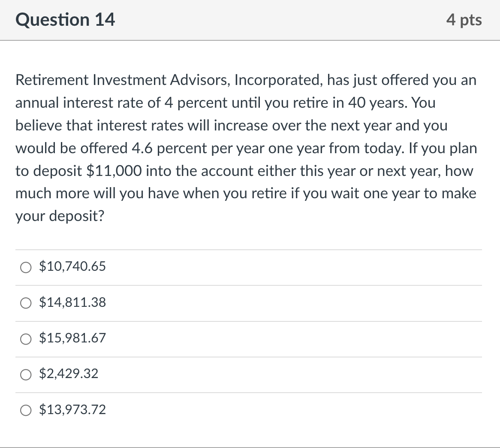Select the $15,981.67 radio button

click(x=26, y=339)
